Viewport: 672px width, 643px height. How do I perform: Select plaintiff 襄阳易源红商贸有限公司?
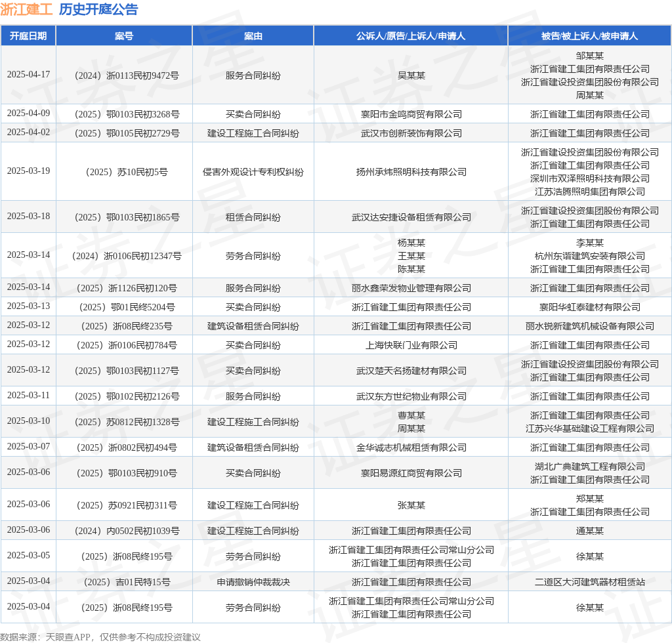pyautogui.click(x=411, y=473)
